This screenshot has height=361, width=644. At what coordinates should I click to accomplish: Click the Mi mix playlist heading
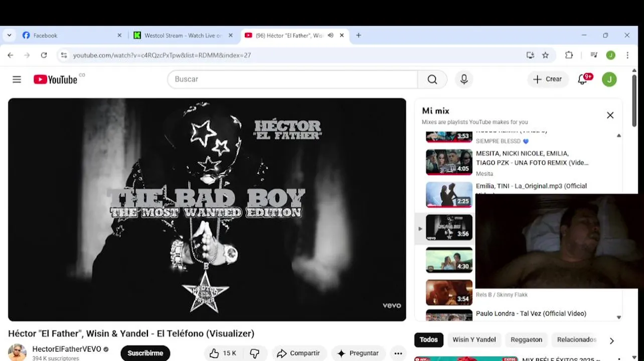pos(435,111)
